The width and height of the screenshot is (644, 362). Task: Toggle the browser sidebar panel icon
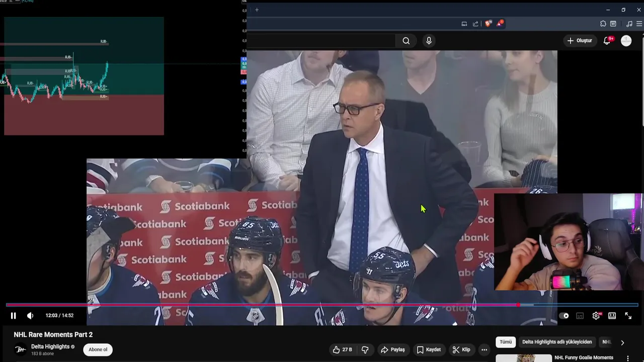(x=613, y=24)
